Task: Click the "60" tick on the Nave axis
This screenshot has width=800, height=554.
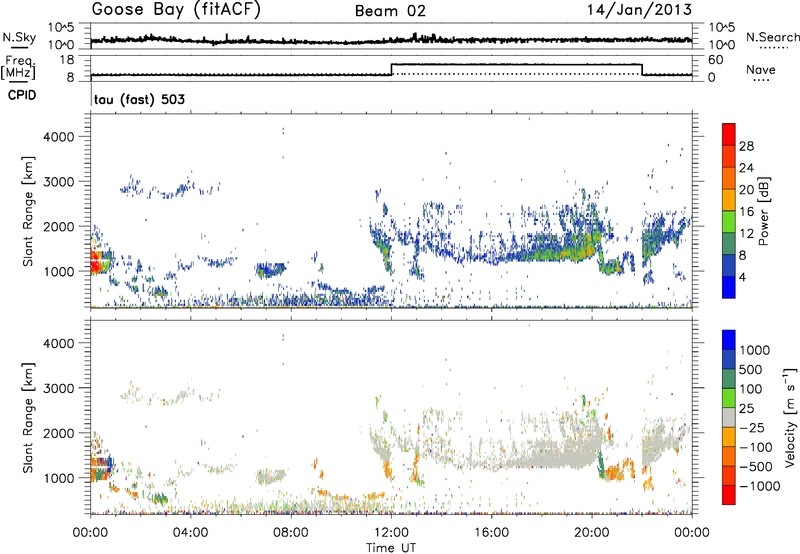Action: click(x=716, y=60)
